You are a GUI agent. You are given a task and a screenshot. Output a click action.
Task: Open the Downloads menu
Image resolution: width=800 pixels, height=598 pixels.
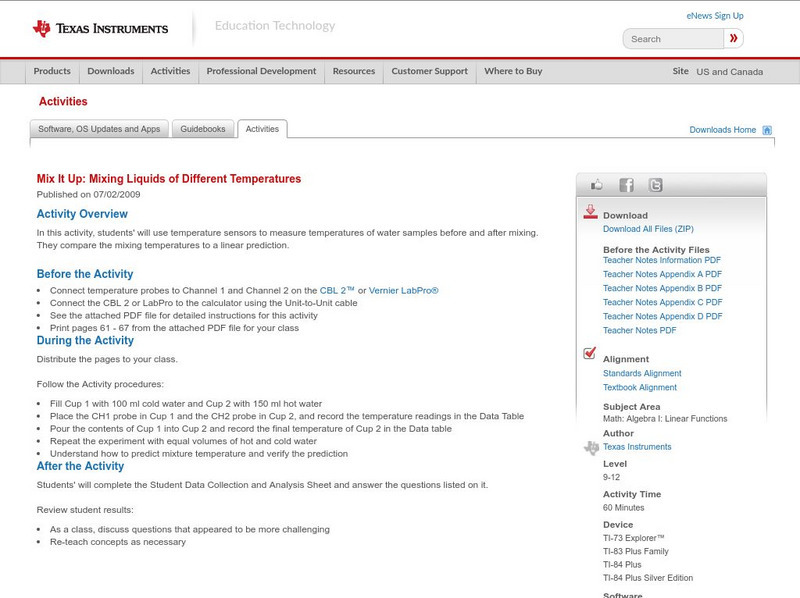pos(111,71)
